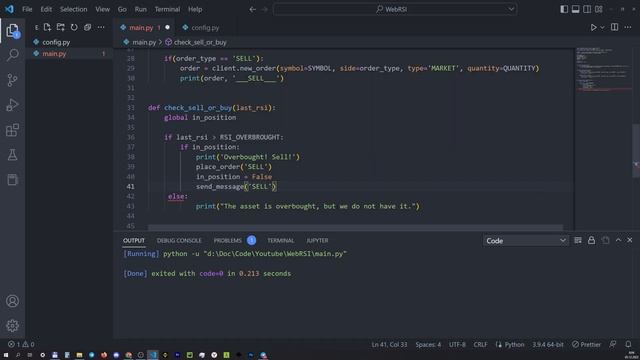Create a new folder in Explorer

(60, 27)
